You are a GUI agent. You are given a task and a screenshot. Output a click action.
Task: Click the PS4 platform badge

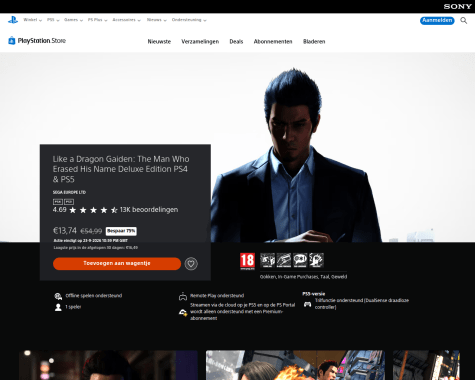click(58, 202)
